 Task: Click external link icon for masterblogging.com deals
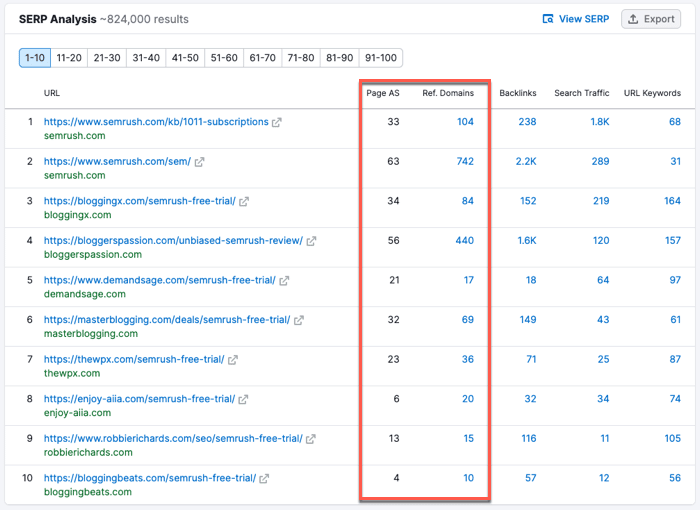coord(298,320)
